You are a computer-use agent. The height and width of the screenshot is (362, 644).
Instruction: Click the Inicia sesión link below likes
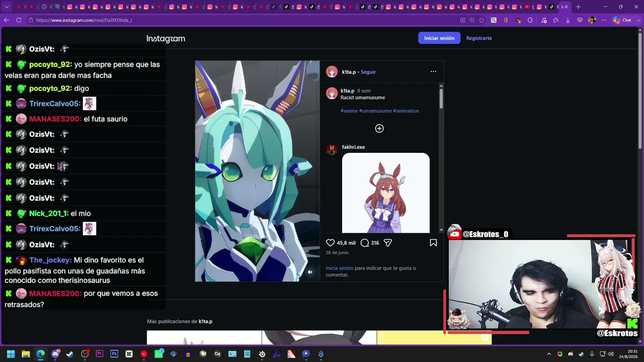pos(340,268)
